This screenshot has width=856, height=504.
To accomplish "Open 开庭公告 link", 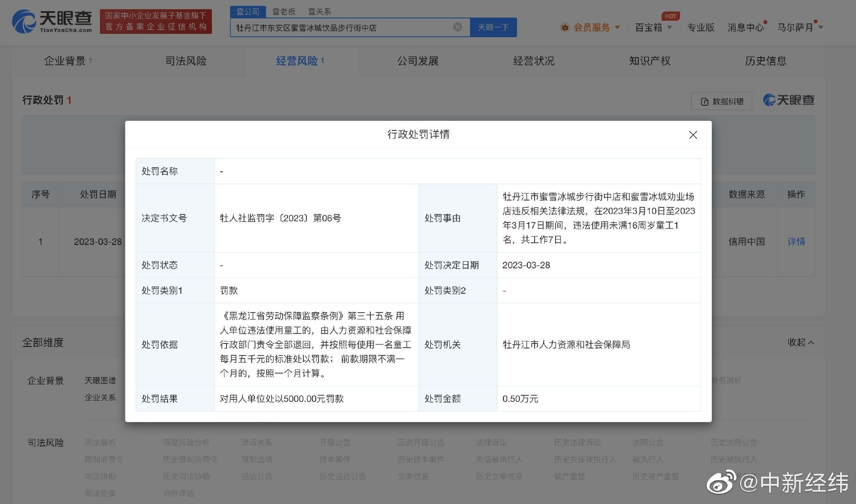I will [x=335, y=442].
